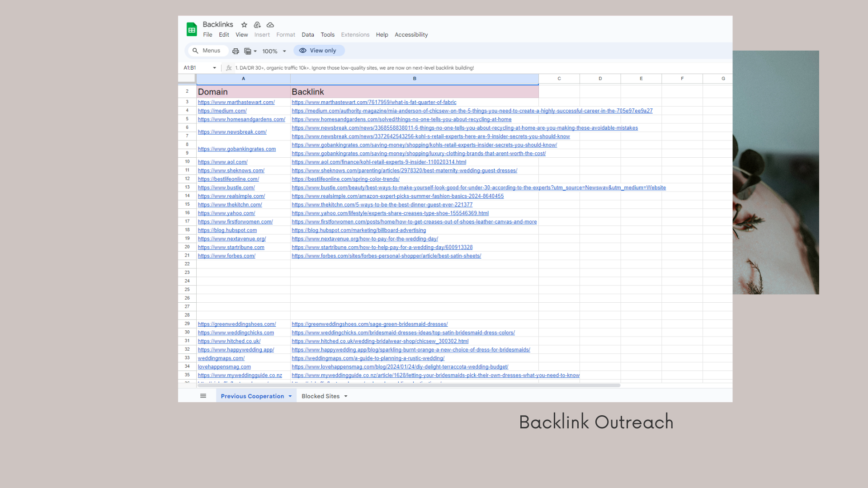Click the Print icon
Viewport: 868px width, 488px height.
236,51
